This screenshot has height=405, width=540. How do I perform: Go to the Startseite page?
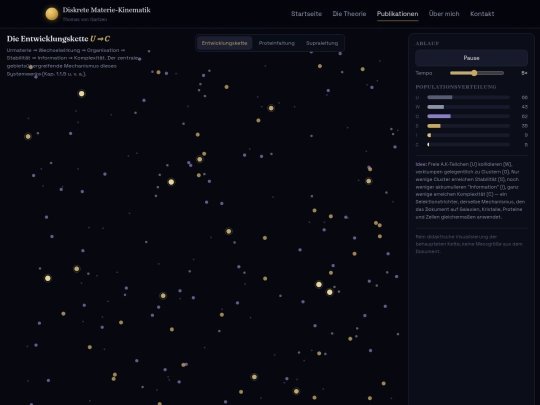click(306, 14)
